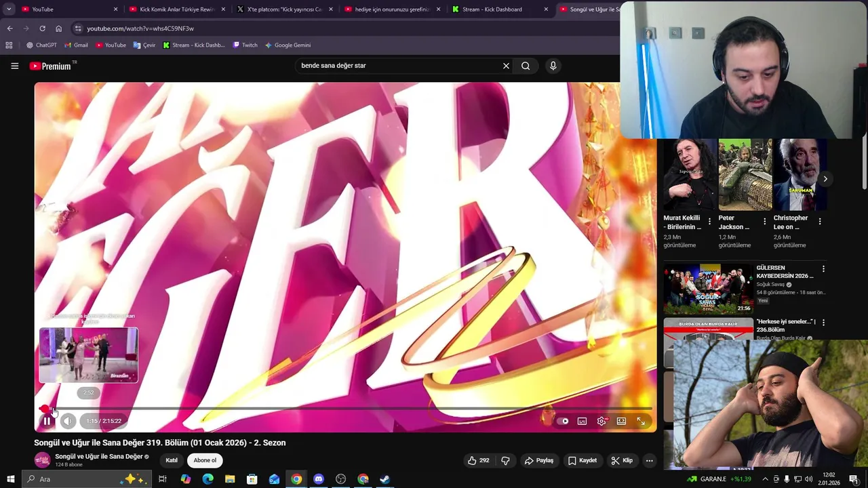Image resolution: width=868 pixels, height=488 pixels.
Task: Go to YouTube Premium home logo
Action: pos(50,66)
